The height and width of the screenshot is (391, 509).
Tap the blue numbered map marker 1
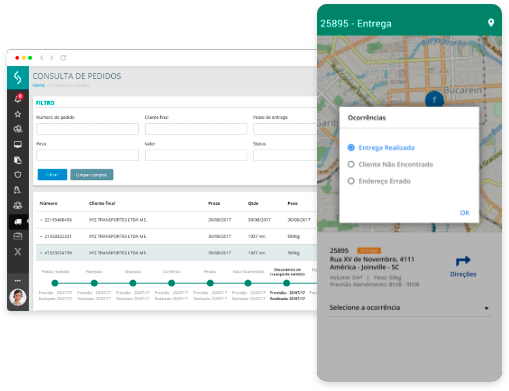434,99
